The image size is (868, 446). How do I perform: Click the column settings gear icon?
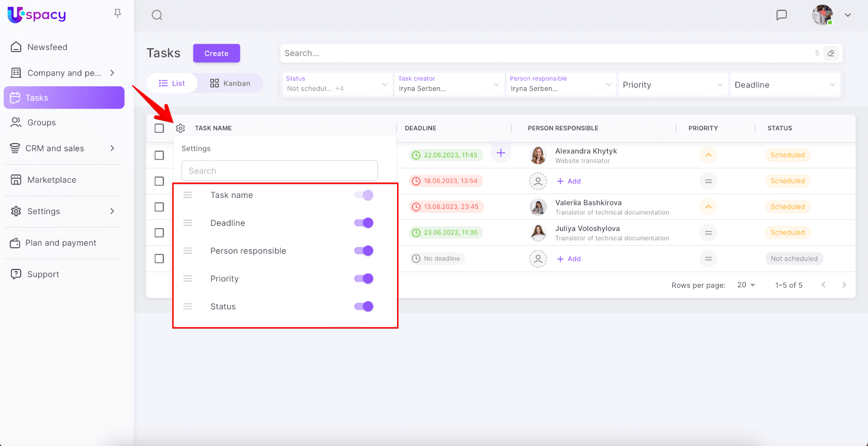click(x=180, y=128)
